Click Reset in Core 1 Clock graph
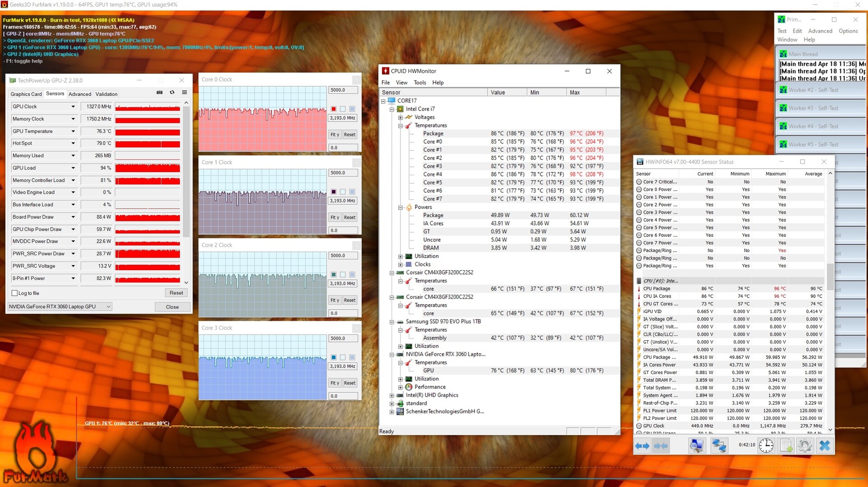The width and height of the screenshot is (868, 487). pyautogui.click(x=349, y=217)
